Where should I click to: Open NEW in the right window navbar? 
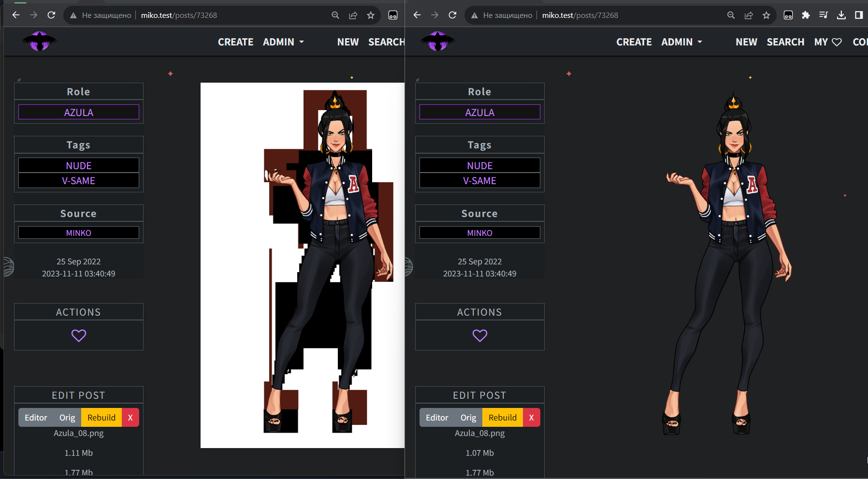point(746,42)
